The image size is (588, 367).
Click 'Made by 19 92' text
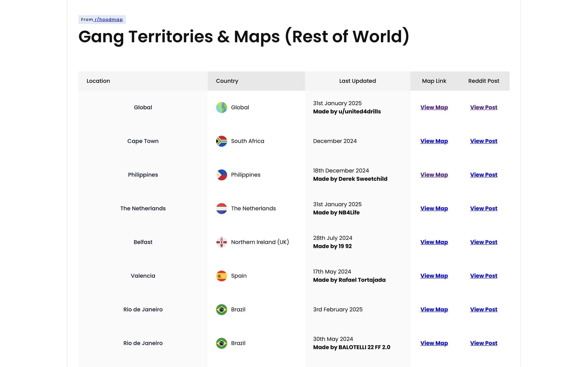(333, 246)
